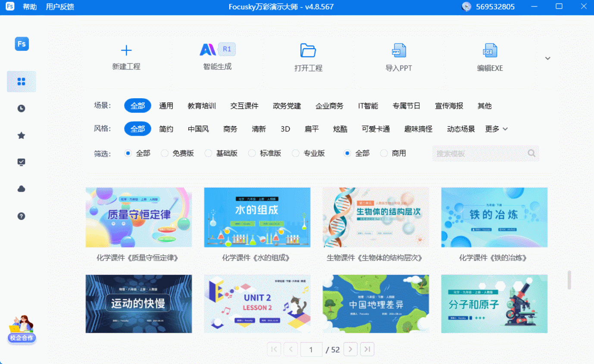Click the 搜索模板 search field
The height and width of the screenshot is (364, 594).
479,153
